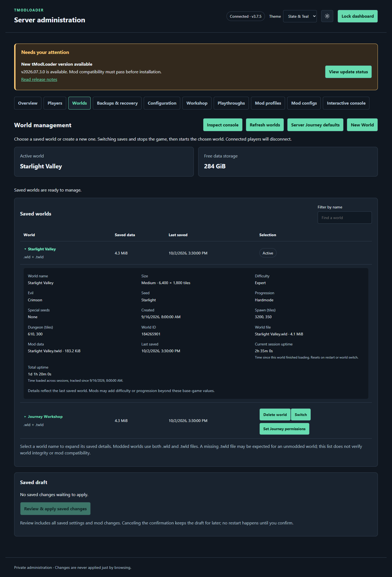Click Inspect console button

[x=223, y=125]
